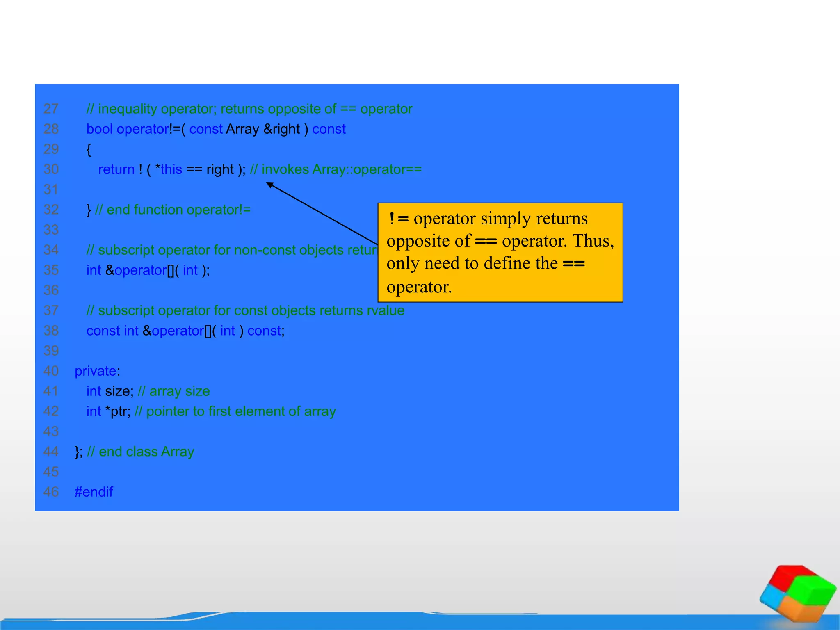
Task: Click 'int size;' declaration on line 41
Action: click(x=110, y=391)
